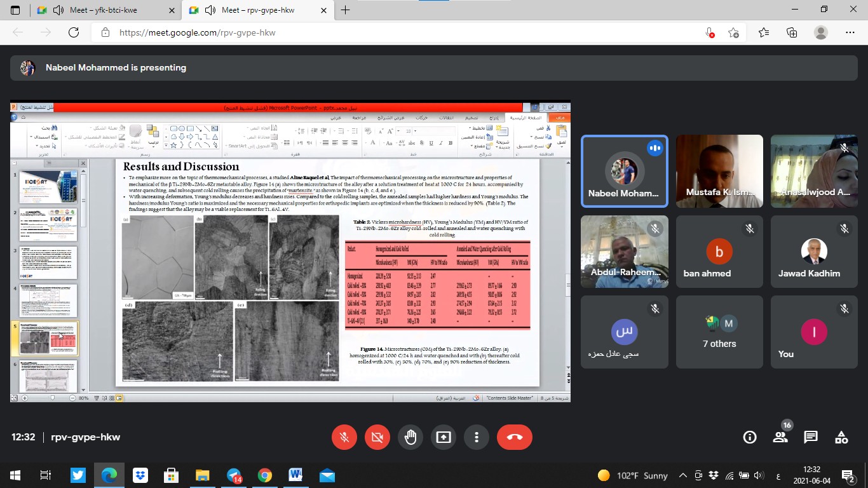Open meeting details info icon
The image size is (868, 488).
click(x=750, y=437)
